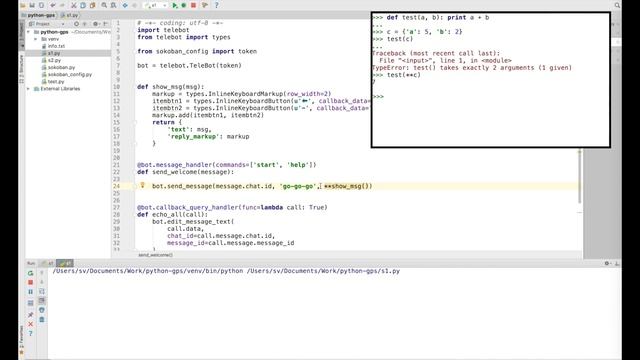Click the Print icon in Run console
Screen dimensions: 640x360
click(42, 310)
